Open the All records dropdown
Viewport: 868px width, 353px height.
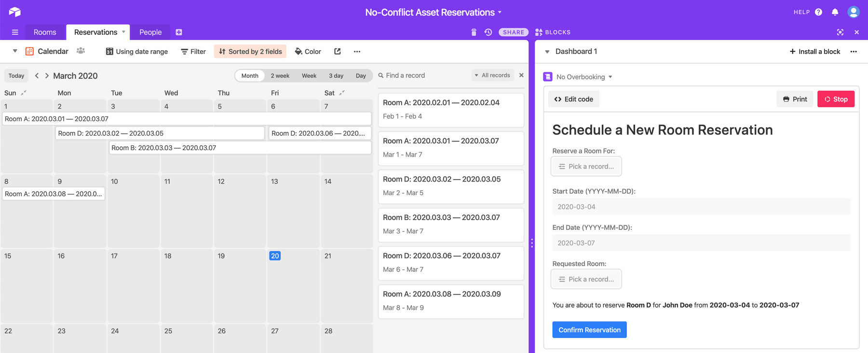click(492, 75)
